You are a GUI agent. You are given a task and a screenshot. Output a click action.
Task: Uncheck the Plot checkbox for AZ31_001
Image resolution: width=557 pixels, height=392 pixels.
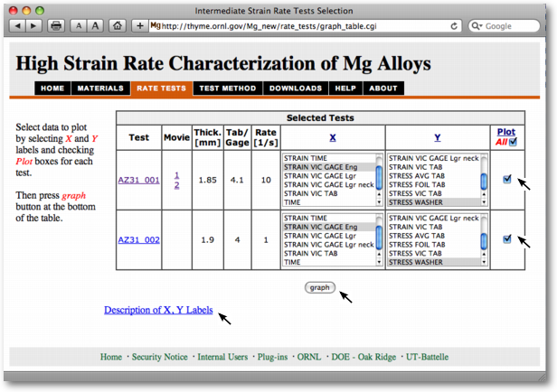coord(507,179)
